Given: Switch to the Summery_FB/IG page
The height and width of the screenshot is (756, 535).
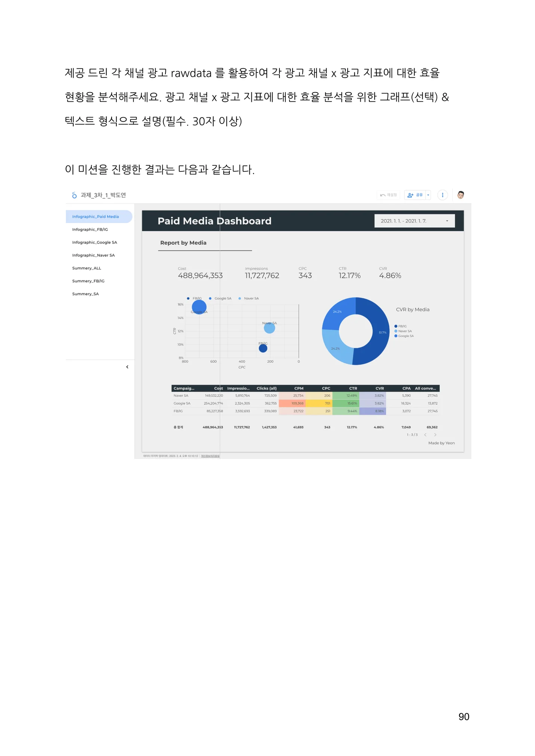Looking at the screenshot, I should point(88,281).
